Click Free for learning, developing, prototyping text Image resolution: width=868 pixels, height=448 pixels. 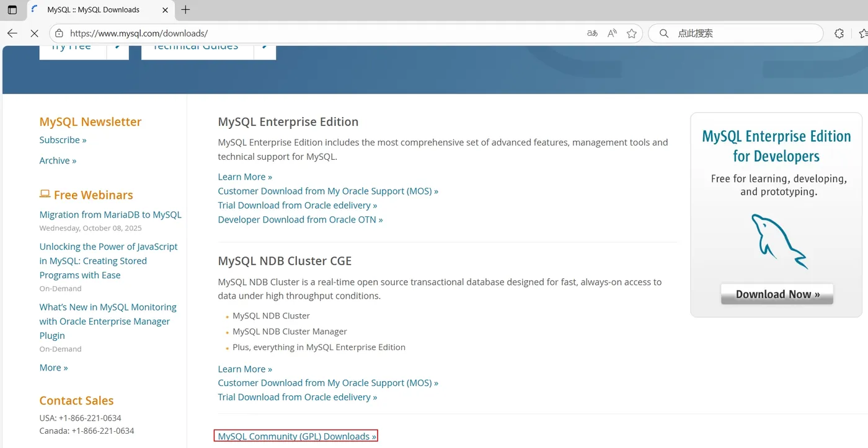coord(779,185)
